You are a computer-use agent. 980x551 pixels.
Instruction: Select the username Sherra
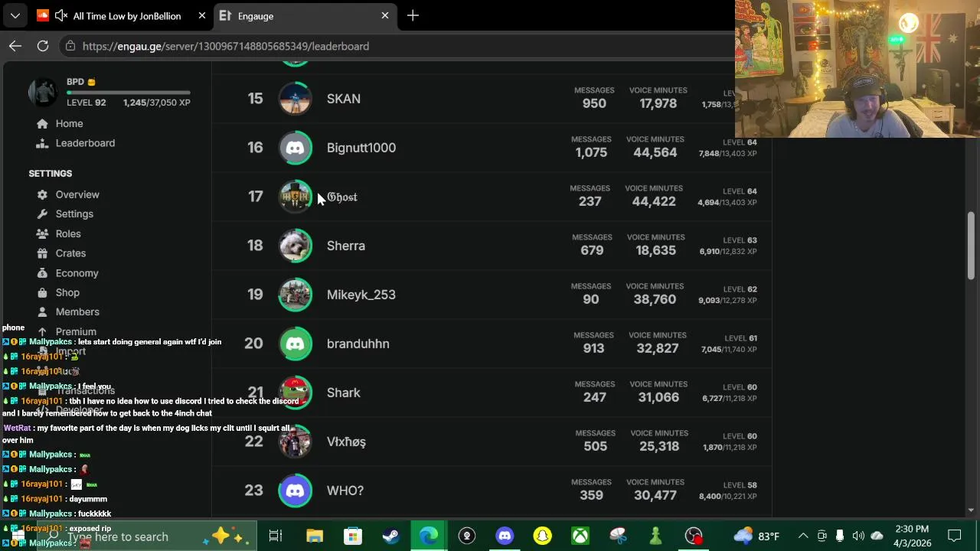[346, 246]
